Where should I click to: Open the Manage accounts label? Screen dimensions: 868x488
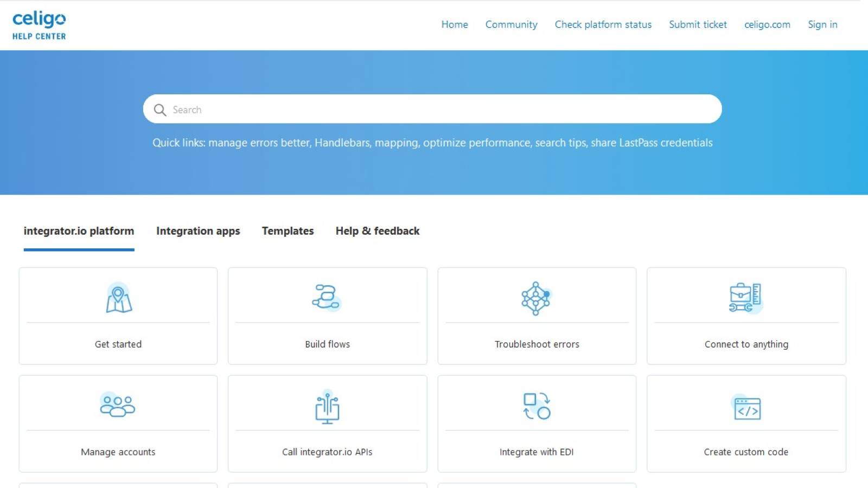click(x=118, y=452)
